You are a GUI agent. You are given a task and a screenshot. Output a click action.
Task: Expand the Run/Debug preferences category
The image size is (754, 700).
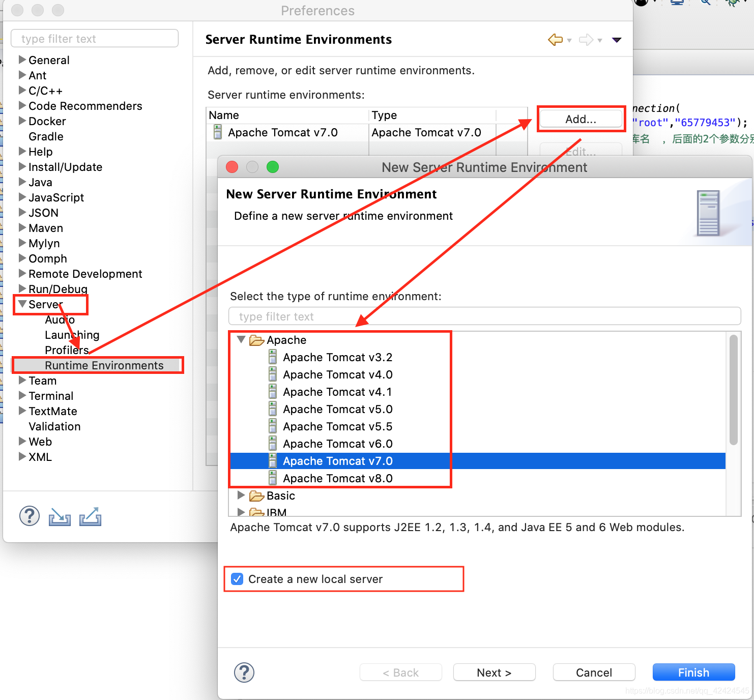click(22, 288)
